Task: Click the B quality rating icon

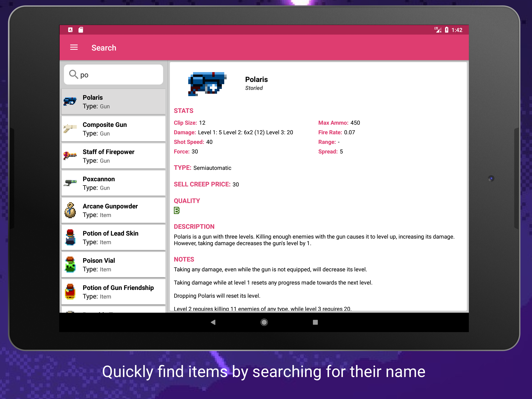Action: pos(176,210)
